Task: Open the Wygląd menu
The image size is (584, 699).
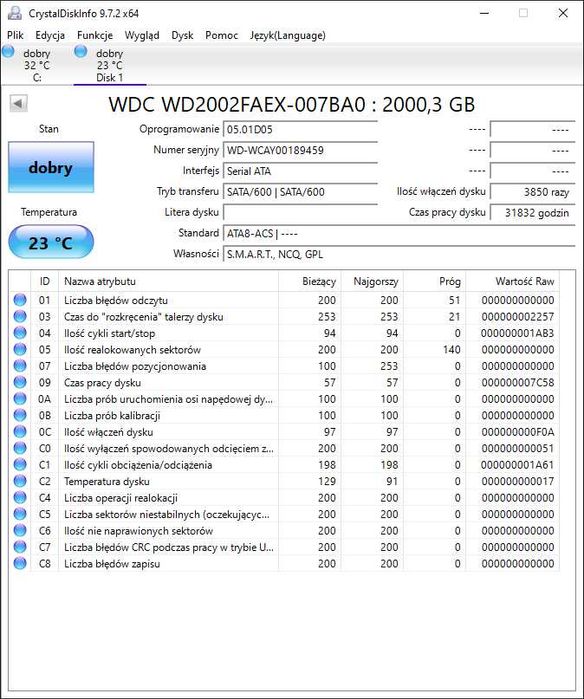Action: coord(142,35)
